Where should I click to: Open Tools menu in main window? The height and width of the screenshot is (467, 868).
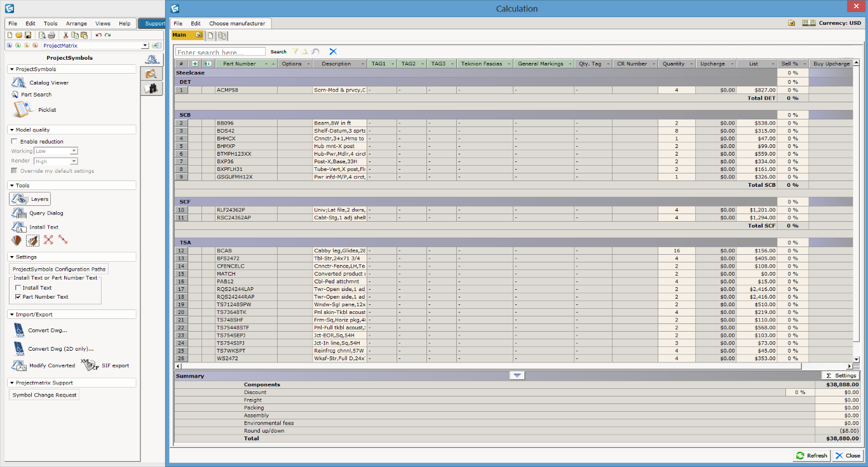click(x=50, y=24)
